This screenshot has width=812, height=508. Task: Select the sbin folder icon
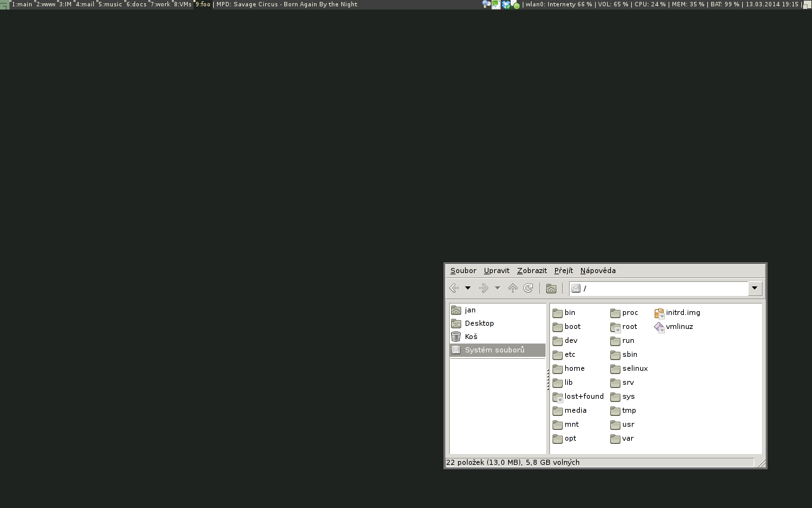pyautogui.click(x=615, y=354)
